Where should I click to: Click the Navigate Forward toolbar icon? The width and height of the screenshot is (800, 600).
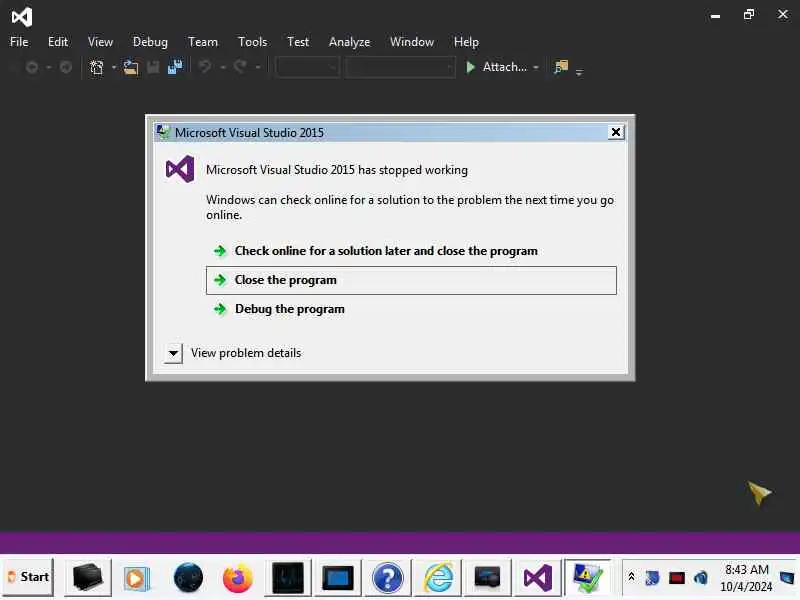click(x=65, y=67)
